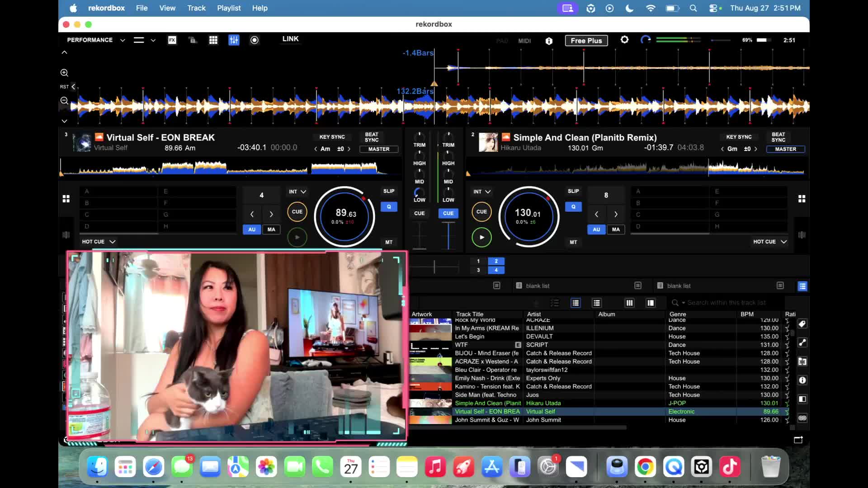Toggle the mixer panel icon
The height and width of the screenshot is (488, 868).
point(234,40)
